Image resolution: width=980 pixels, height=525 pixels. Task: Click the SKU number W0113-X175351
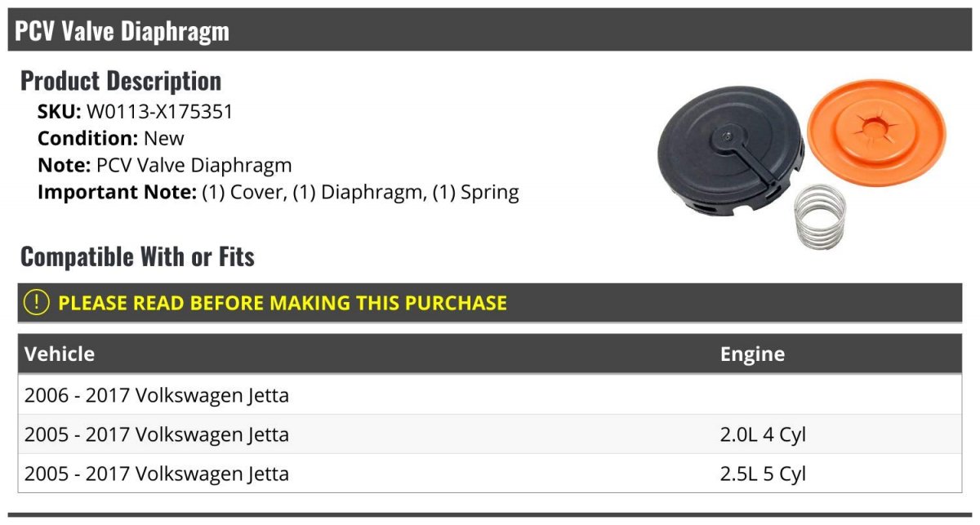pyautogui.click(x=159, y=112)
